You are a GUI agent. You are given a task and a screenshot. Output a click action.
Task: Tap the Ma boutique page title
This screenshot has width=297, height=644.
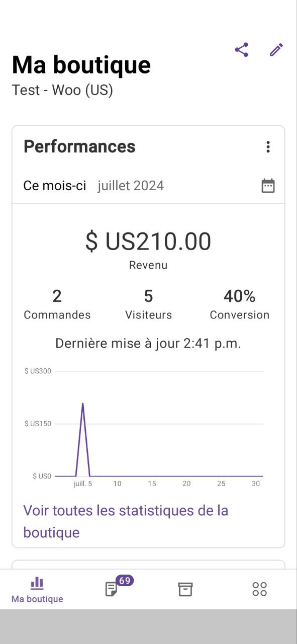pyautogui.click(x=81, y=65)
